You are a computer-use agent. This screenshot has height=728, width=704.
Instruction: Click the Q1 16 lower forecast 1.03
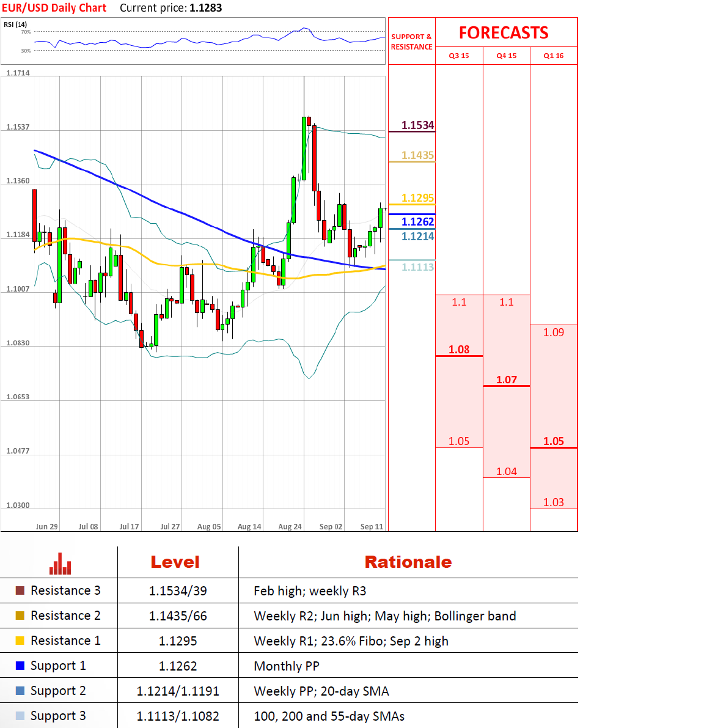[554, 502]
